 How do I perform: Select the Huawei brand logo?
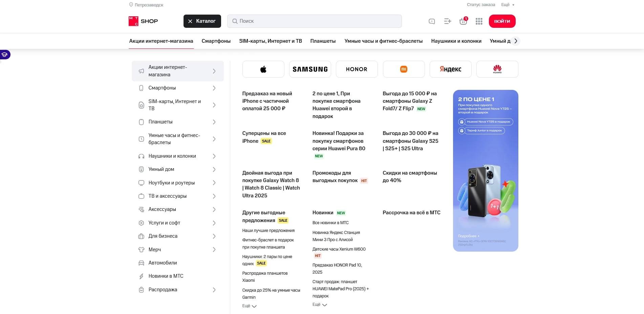(497, 69)
